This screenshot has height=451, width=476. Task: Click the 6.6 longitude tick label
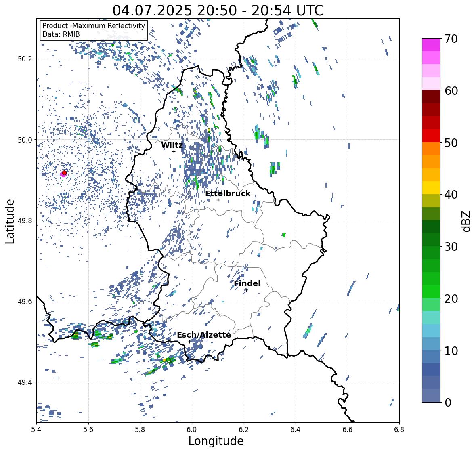(348, 429)
